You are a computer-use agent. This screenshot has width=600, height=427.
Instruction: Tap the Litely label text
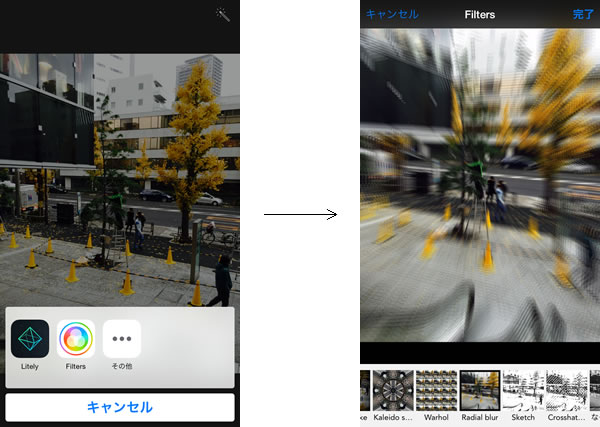(x=30, y=366)
